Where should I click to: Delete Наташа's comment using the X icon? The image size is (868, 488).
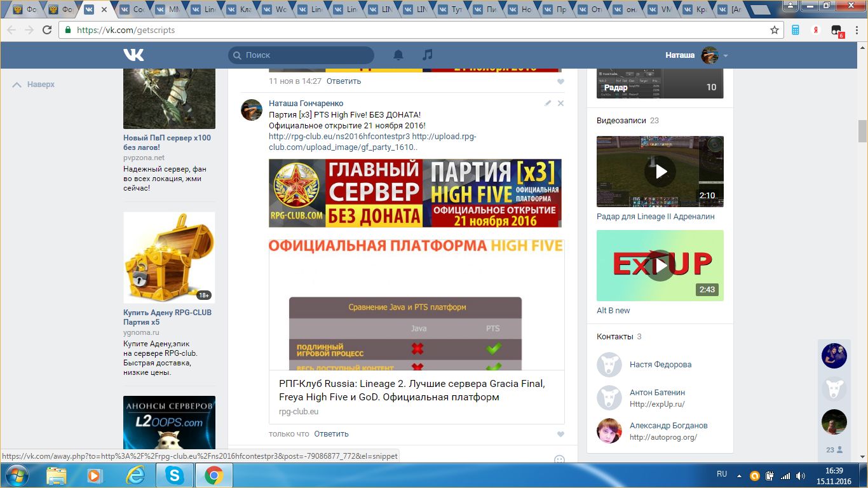(x=560, y=103)
